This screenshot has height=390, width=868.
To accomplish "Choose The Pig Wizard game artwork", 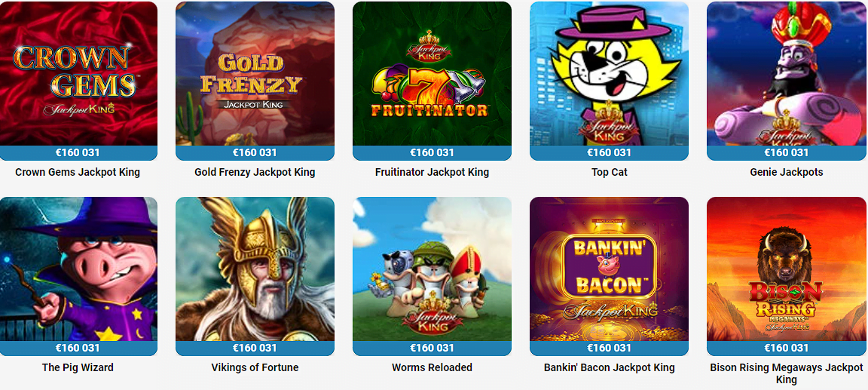I will (78, 269).
